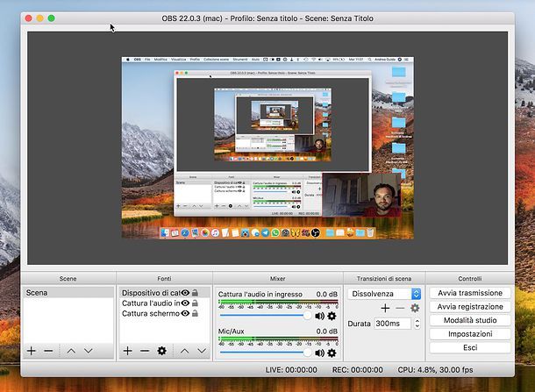Screen dimensions: 535x392
Task: Toggle lock on Cattura schermo source
Action: click(195, 313)
